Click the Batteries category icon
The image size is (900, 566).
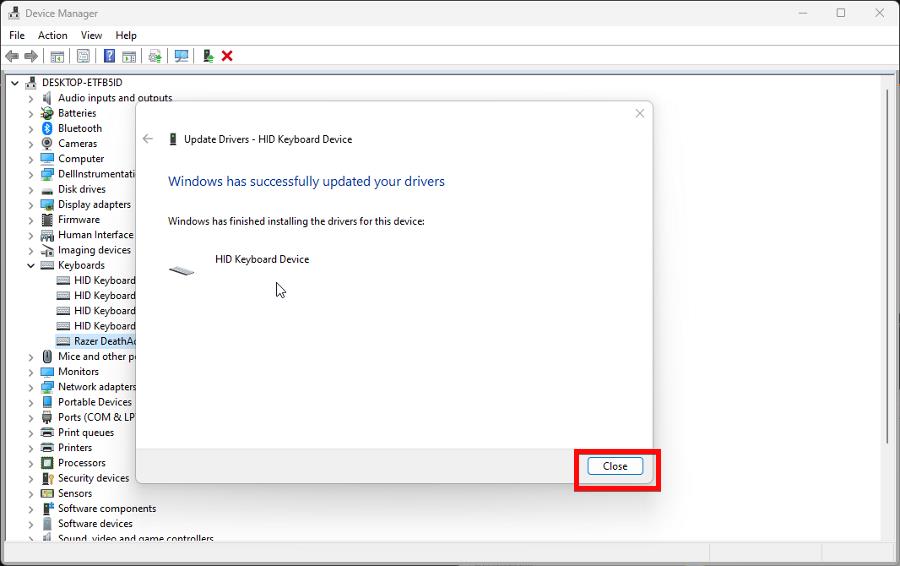(47, 113)
